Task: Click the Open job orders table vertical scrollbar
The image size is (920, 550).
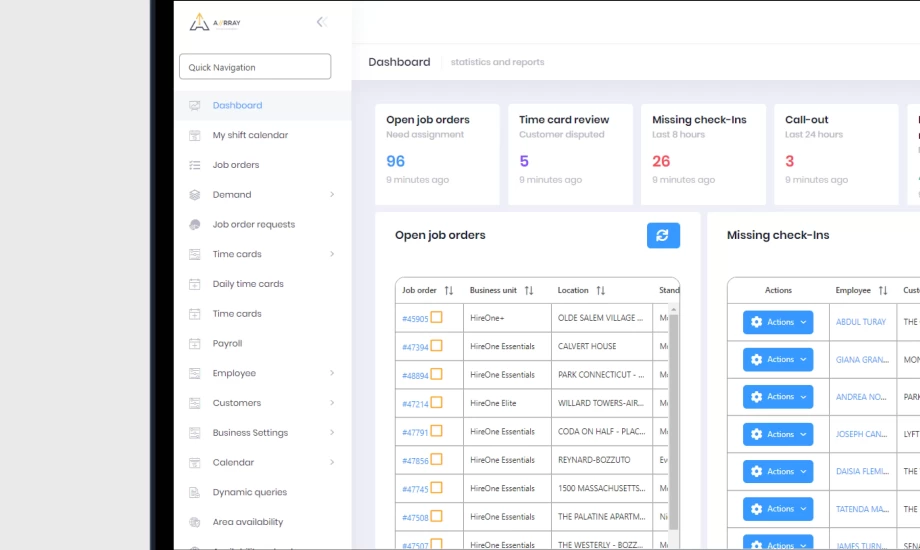Action: coord(673,420)
